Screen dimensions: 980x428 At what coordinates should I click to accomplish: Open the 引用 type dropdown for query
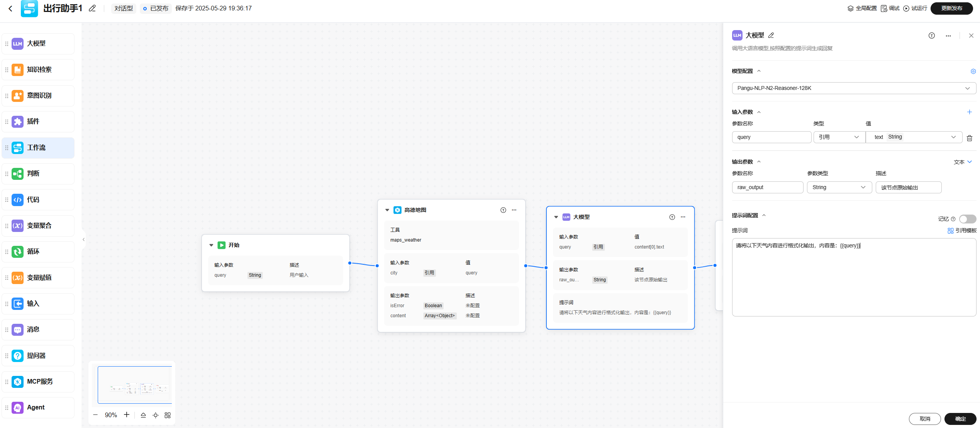pos(839,137)
